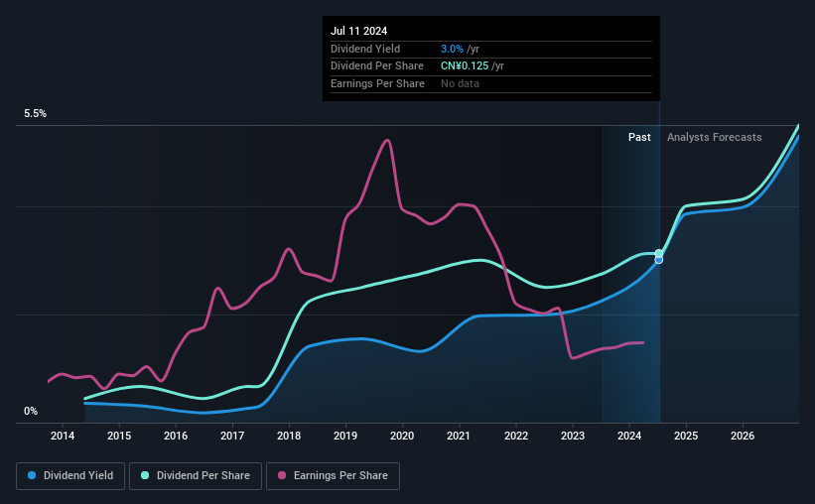The image size is (815, 504).
Task: Toggle the Earnings Per Share legend button
Action: tap(333, 476)
